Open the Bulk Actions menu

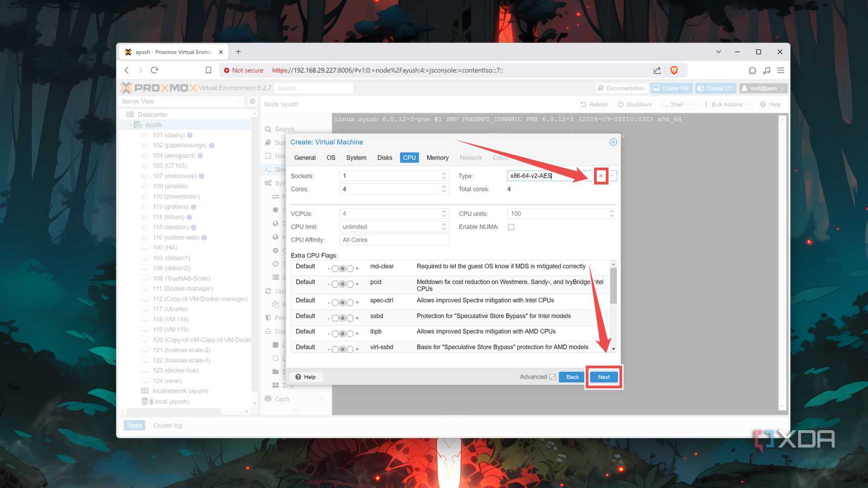726,105
